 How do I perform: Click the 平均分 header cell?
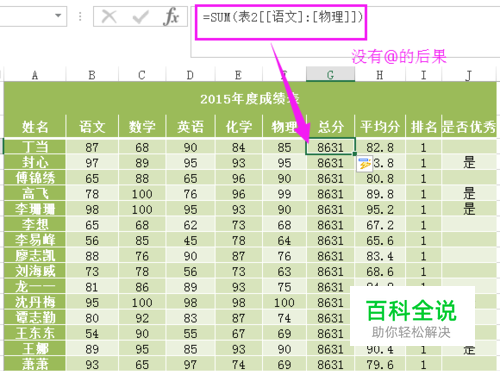pos(380,127)
